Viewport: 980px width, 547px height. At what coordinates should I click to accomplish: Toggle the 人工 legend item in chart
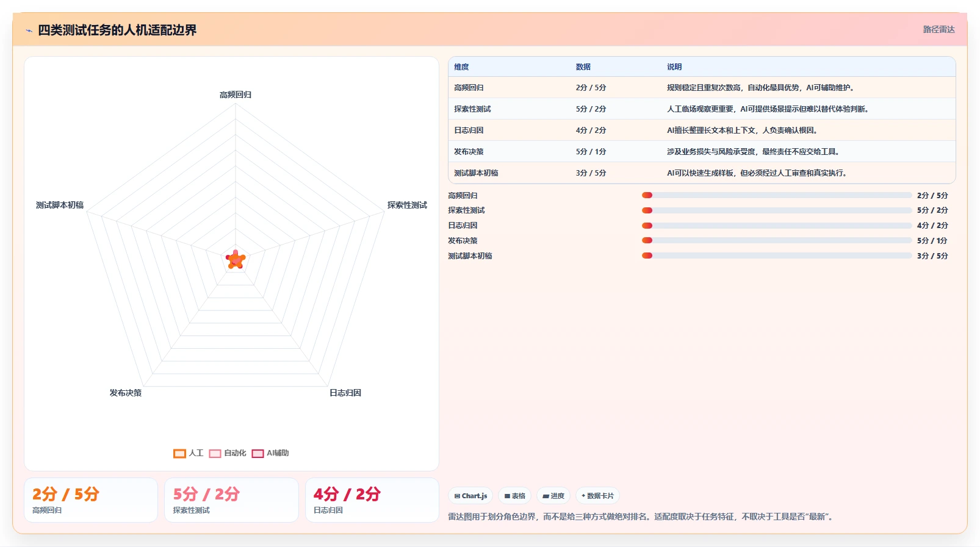click(x=188, y=453)
